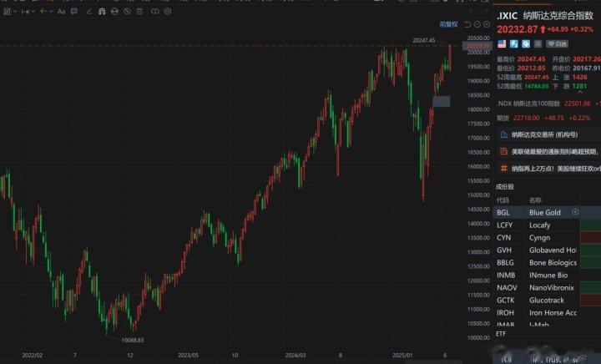Zoom in chart with plus icon
Image resolution: width=601 pixels, height=364 pixels.
click(487, 24)
